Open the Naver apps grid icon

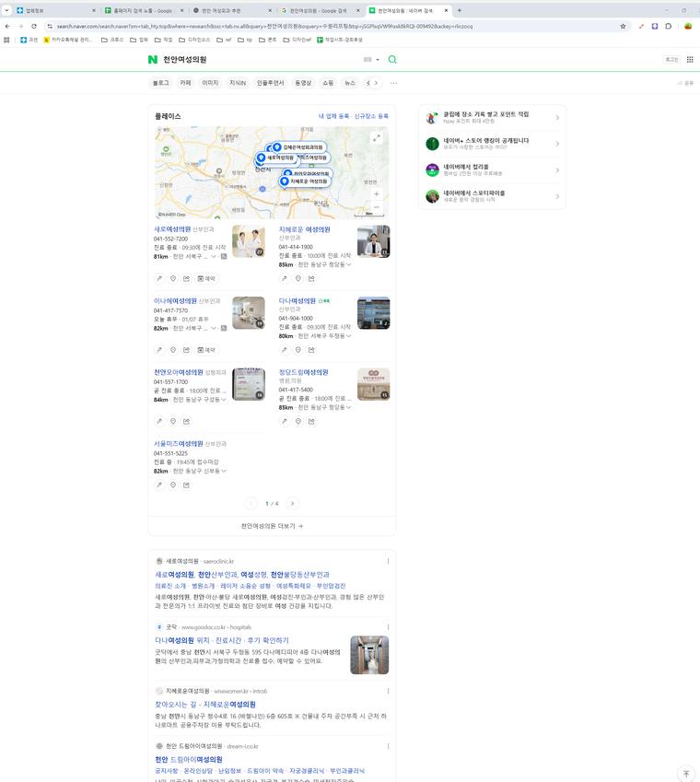point(690,59)
